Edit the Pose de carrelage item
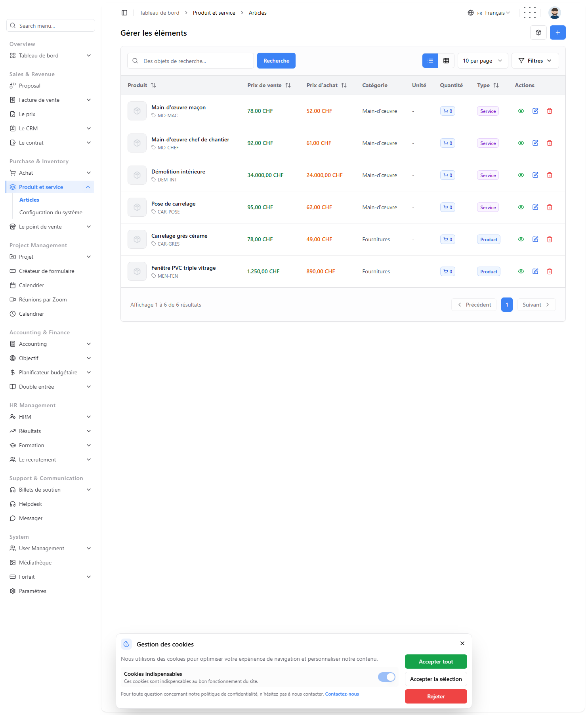Image resolution: width=588 pixels, height=715 pixels. [x=535, y=207]
